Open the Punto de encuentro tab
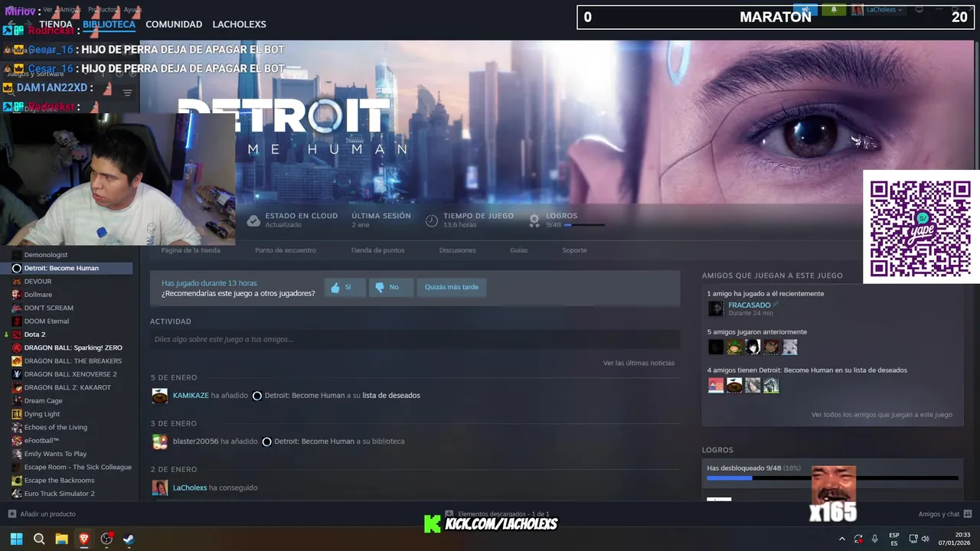 tap(286, 250)
